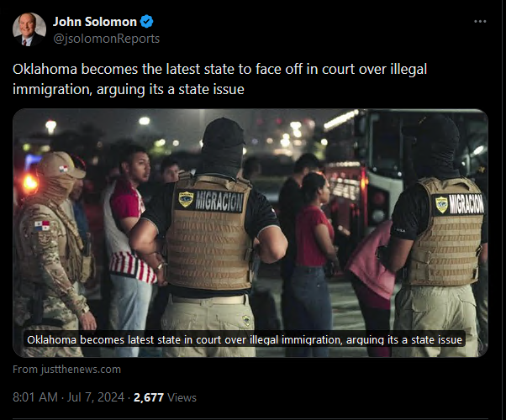Click the flag patch on the tan cap

(64, 169)
